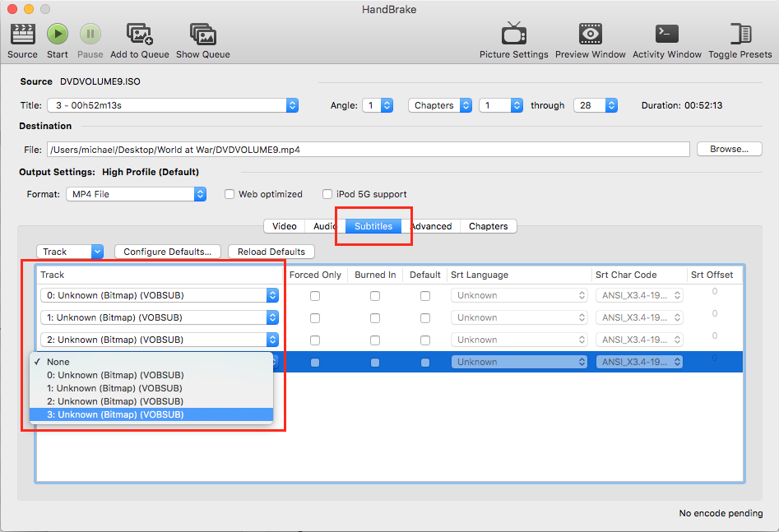The width and height of the screenshot is (779, 532).
Task: Open Srt Char Code dropdown in selected row
Action: [x=639, y=362]
